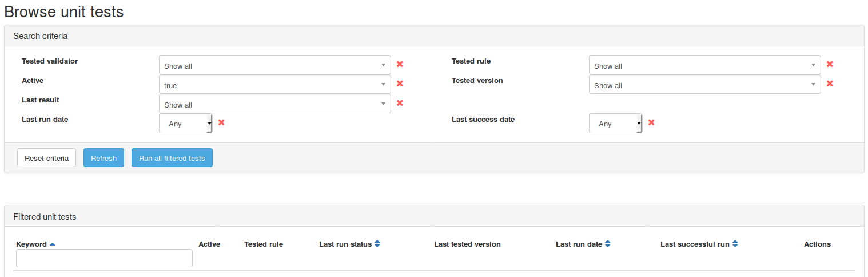The height and width of the screenshot is (277, 868).
Task: Open the Tested validator dropdown
Action: (x=274, y=65)
